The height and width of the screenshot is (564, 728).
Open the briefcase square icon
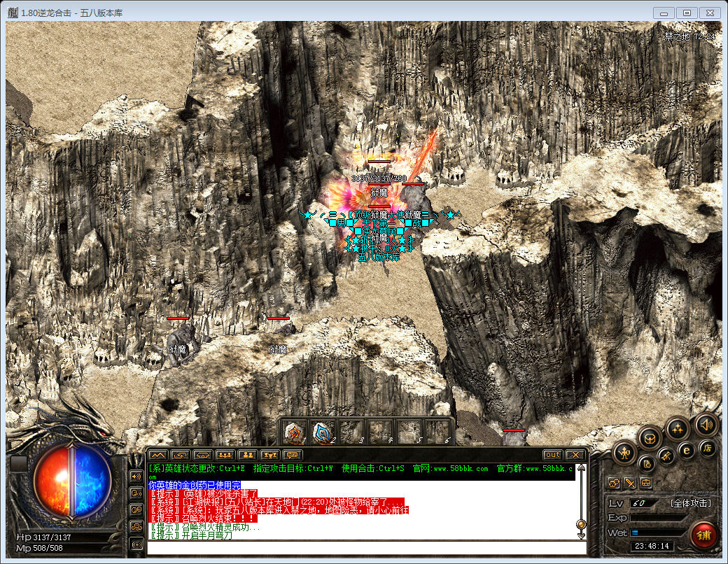point(646,484)
